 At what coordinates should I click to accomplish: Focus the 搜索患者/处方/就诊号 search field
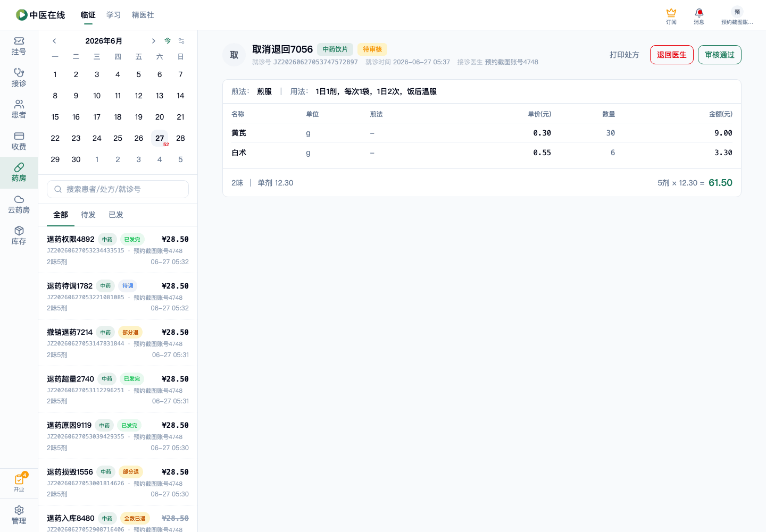(x=118, y=189)
